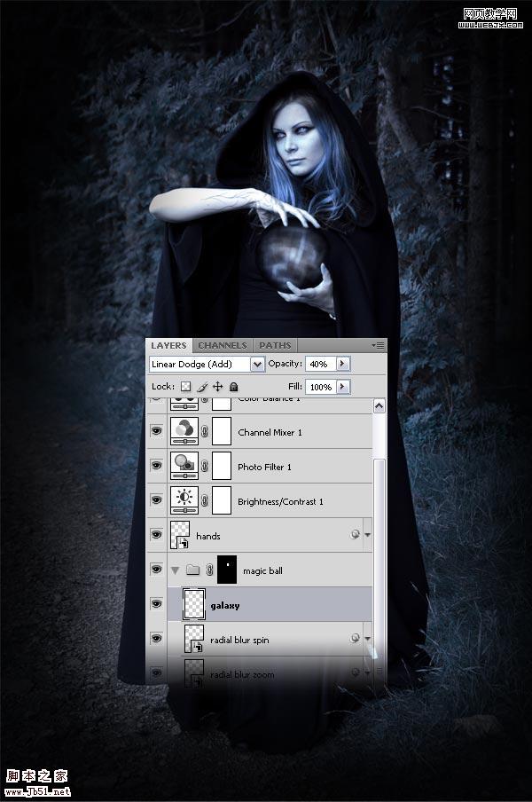The width and height of the screenshot is (532, 802).
Task: Select the Channel Mixer adjustment icon
Action: click(184, 430)
